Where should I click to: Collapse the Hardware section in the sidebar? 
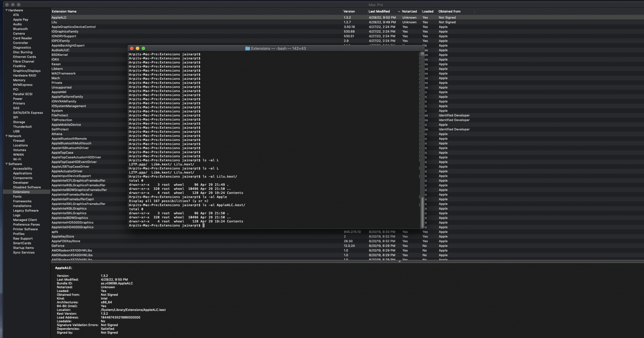pyautogui.click(x=6, y=10)
